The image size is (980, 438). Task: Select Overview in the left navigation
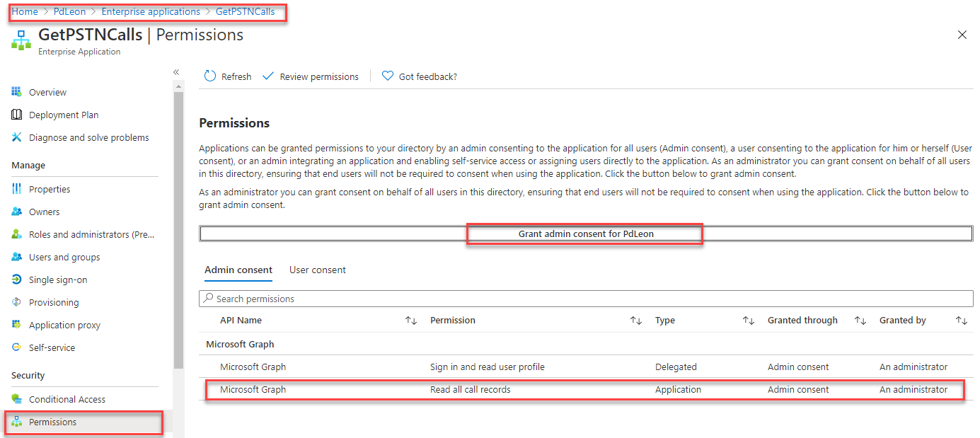[x=50, y=91]
